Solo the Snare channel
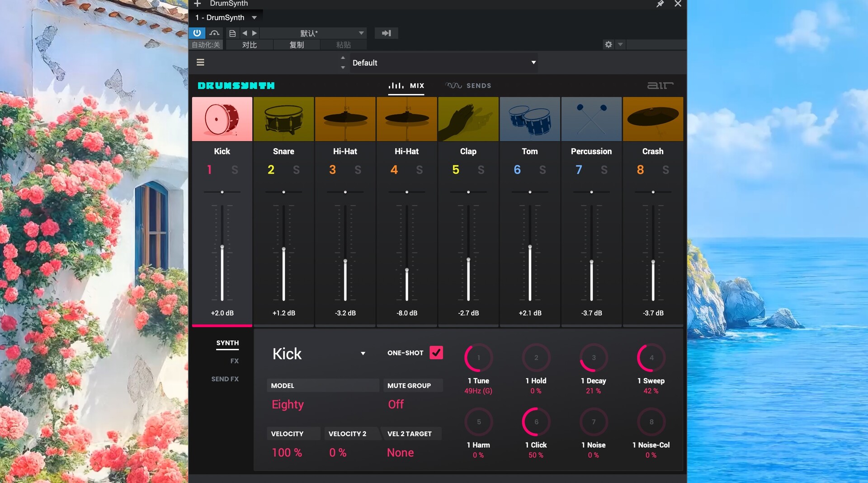This screenshot has height=483, width=868. pyautogui.click(x=296, y=170)
